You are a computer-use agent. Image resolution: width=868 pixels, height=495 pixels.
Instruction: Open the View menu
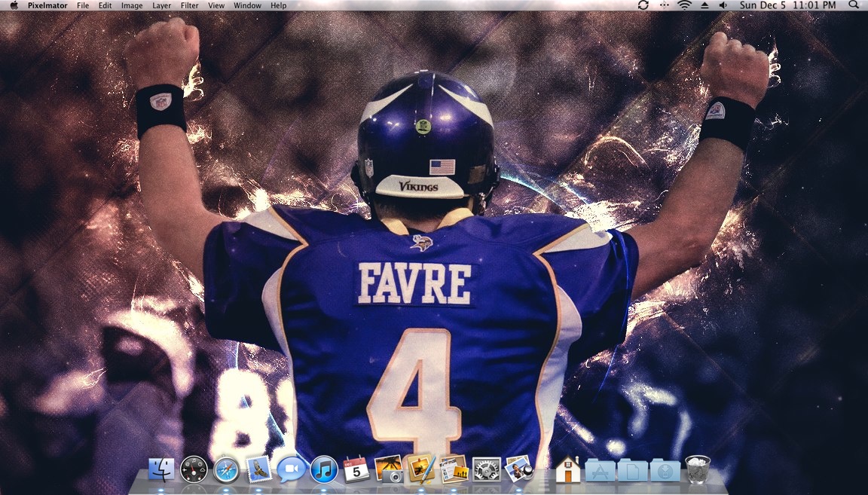pyautogui.click(x=216, y=5)
